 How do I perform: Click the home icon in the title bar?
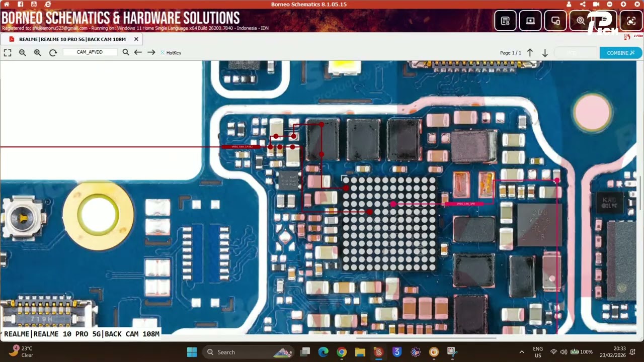(7, 4)
